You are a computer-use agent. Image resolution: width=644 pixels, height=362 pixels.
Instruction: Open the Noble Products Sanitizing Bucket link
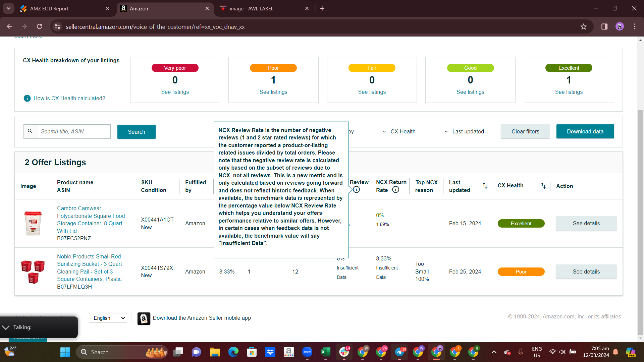[89, 267]
